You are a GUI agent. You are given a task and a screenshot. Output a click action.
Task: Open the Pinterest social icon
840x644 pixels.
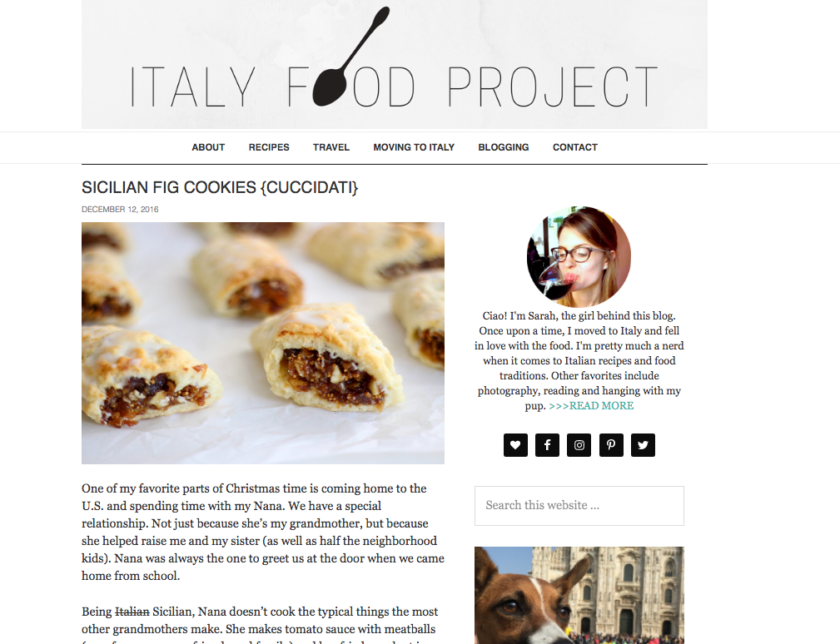coord(611,445)
